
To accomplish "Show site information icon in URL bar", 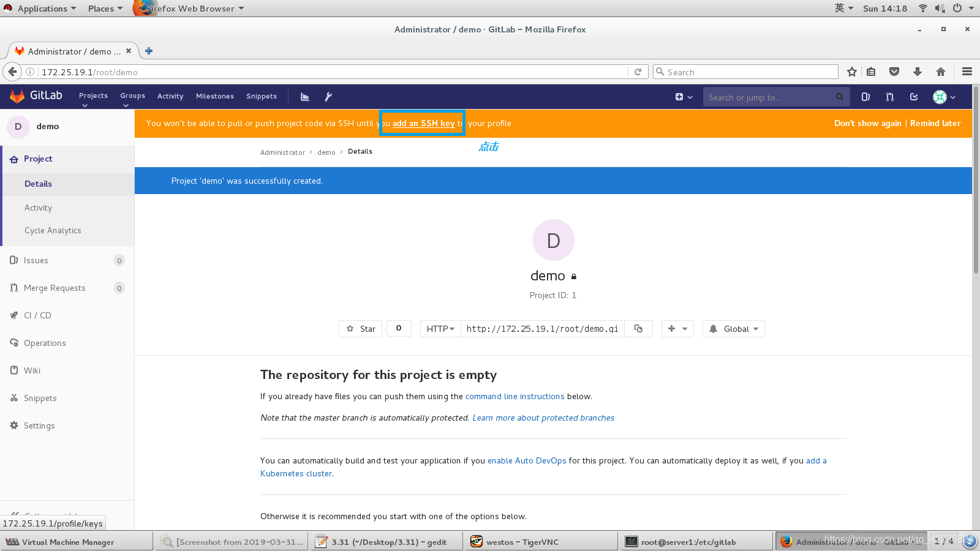I will point(29,72).
